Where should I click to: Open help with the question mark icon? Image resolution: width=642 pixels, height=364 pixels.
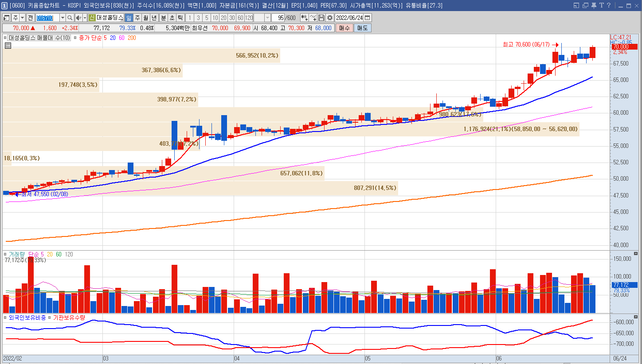click(609, 5)
